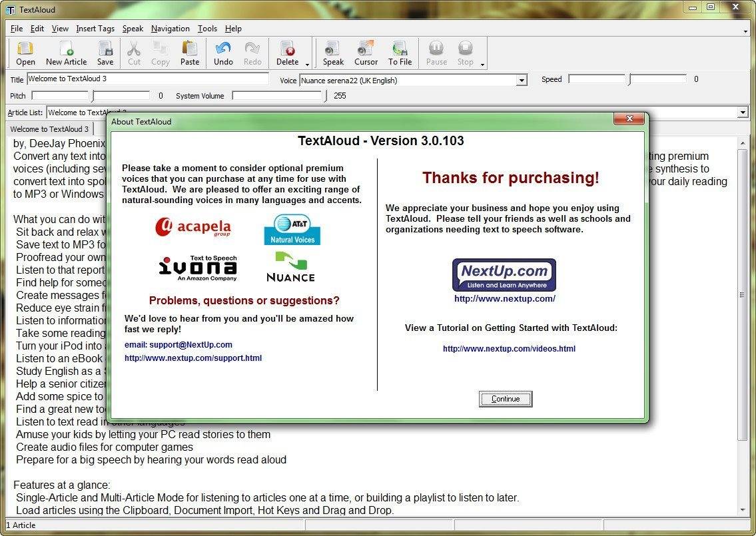Click the Save toolbar icon
The height and width of the screenshot is (536, 756).
(x=105, y=53)
